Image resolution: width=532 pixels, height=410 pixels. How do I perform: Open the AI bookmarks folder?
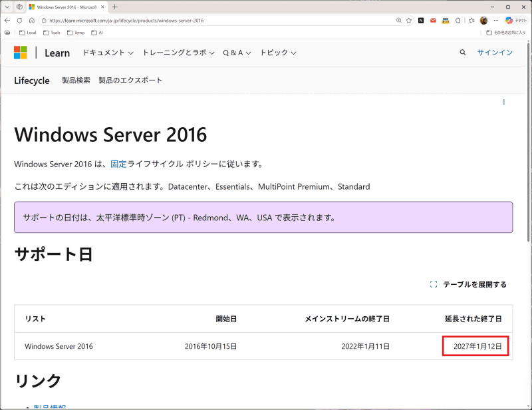tap(96, 33)
